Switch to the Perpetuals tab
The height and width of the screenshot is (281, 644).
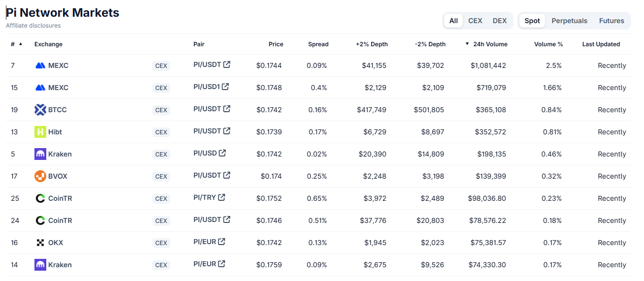569,21
